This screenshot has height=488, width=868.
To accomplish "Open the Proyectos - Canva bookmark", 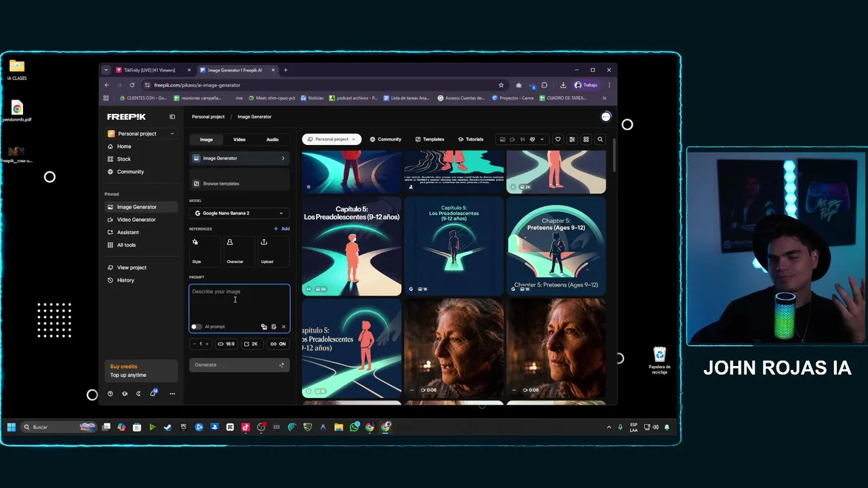I will click(x=513, y=98).
